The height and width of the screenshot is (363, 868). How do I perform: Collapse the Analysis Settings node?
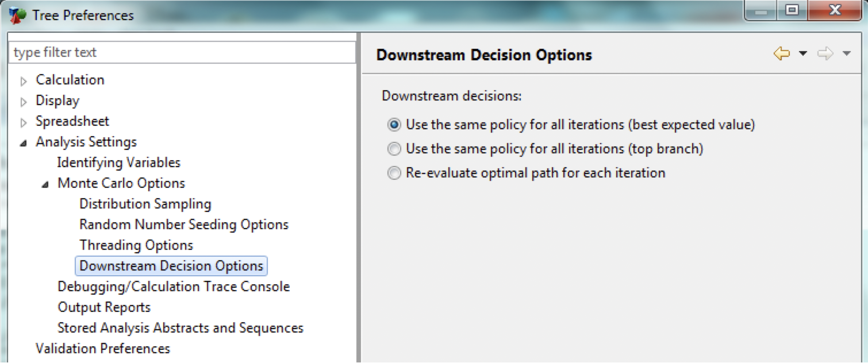click(x=24, y=143)
